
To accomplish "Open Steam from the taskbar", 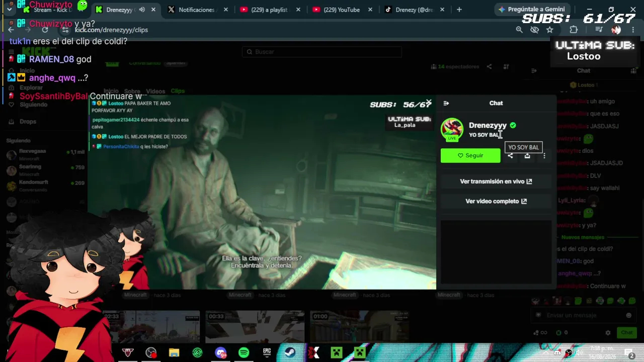I will click(290, 353).
